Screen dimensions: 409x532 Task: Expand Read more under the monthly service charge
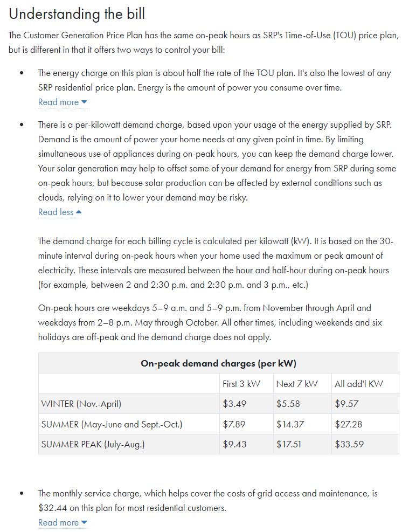58,522
